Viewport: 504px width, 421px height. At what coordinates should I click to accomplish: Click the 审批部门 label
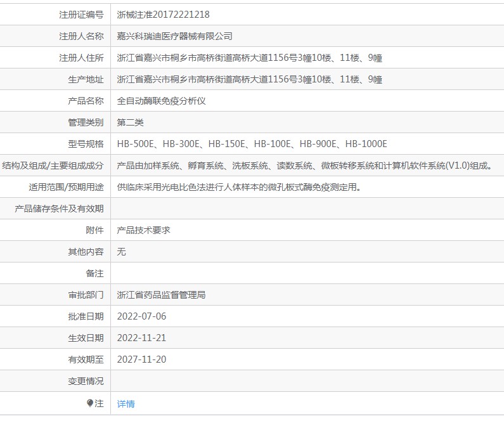(x=86, y=295)
